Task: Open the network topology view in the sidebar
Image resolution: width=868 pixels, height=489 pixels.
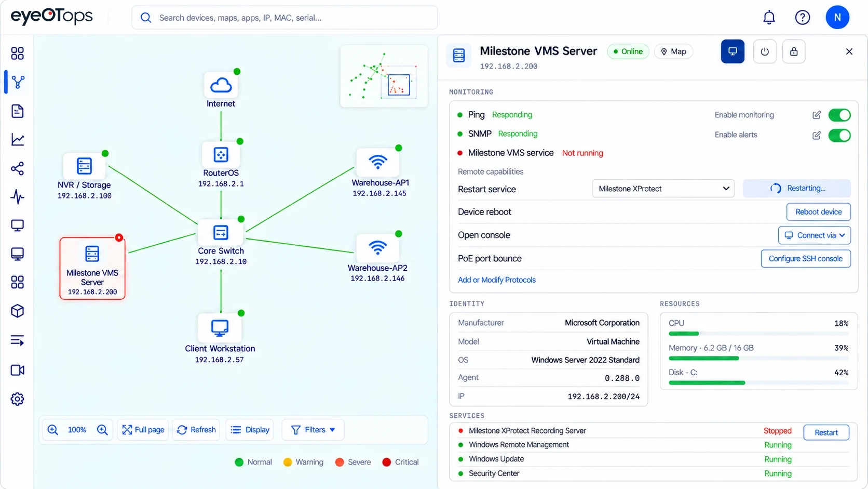Action: (18, 82)
